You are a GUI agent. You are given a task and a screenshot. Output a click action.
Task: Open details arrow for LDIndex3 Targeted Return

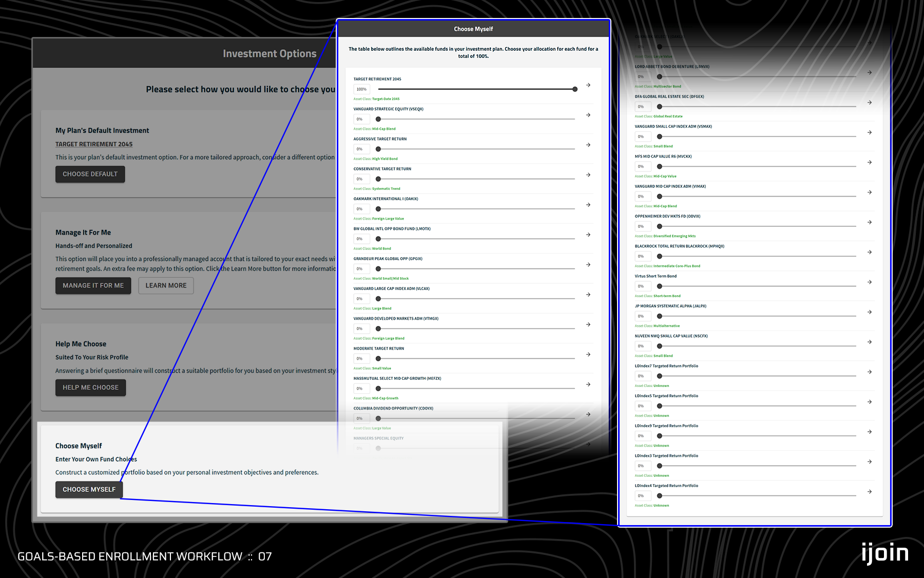[870, 462]
